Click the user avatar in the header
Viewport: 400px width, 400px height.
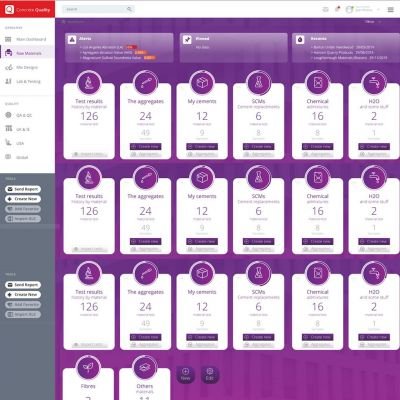click(x=349, y=9)
